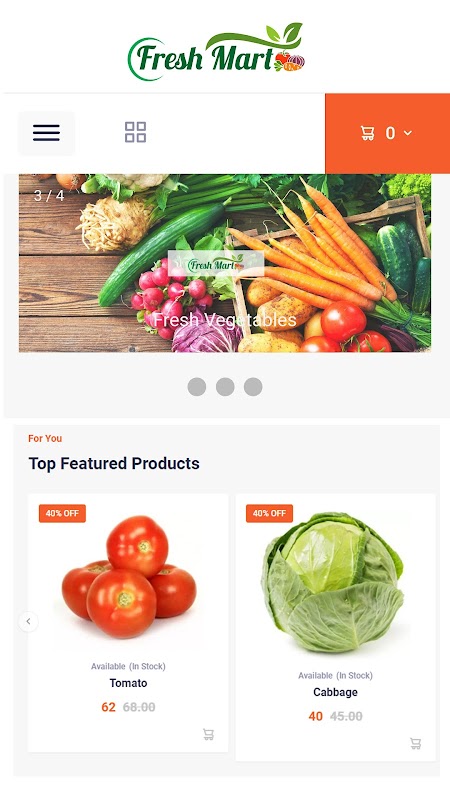Go to previous featured products with left arrow

pyautogui.click(x=29, y=621)
